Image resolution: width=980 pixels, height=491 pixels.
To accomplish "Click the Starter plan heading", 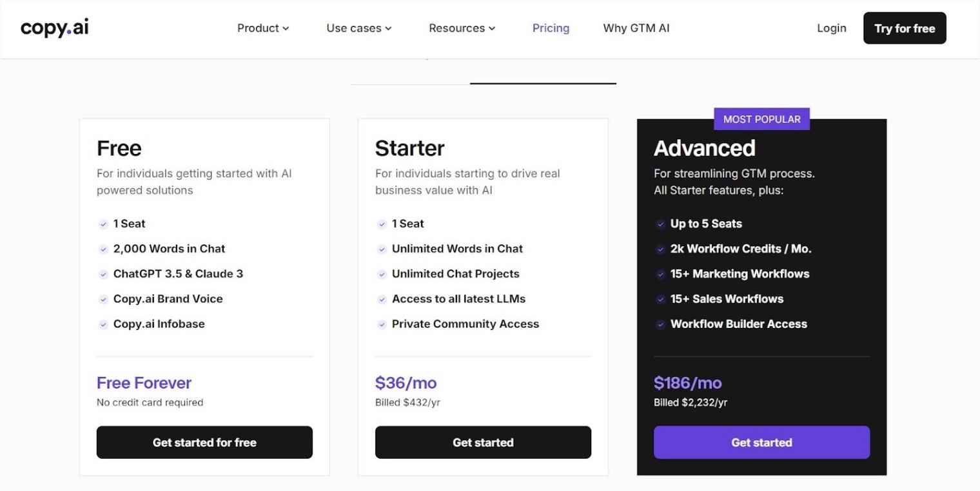I will pyautogui.click(x=410, y=148).
